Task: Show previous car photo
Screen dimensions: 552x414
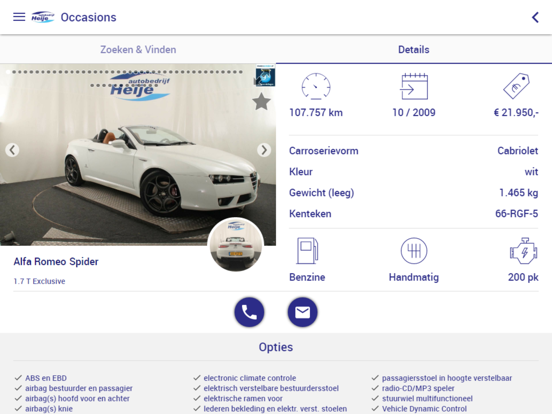Action: point(12,150)
